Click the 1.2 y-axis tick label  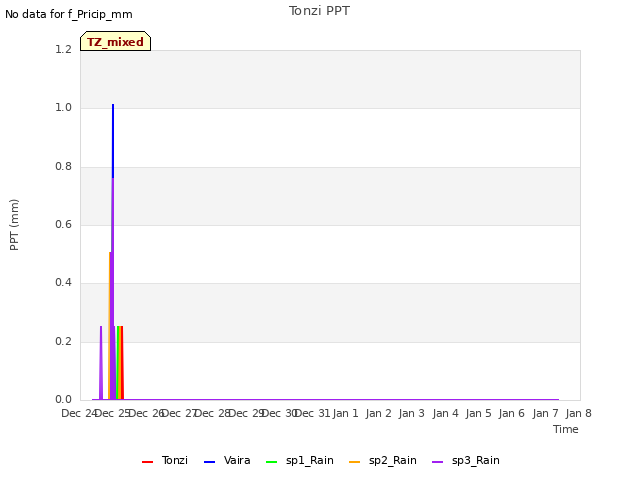click(x=63, y=50)
